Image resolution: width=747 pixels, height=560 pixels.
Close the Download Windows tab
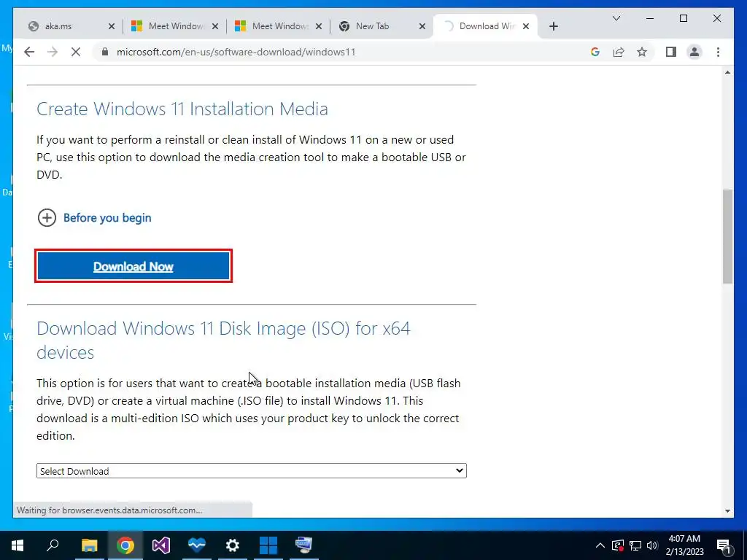[x=526, y=26]
